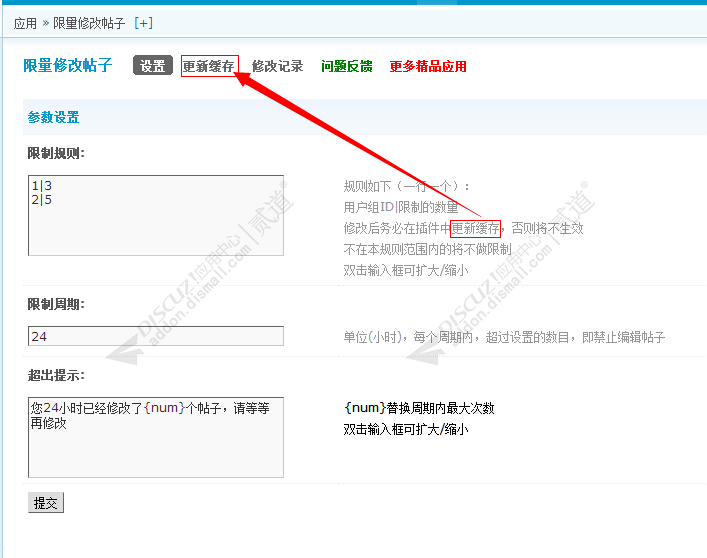The height and width of the screenshot is (558, 707).
Task: Open the 问题反馈 link
Action: point(347,66)
